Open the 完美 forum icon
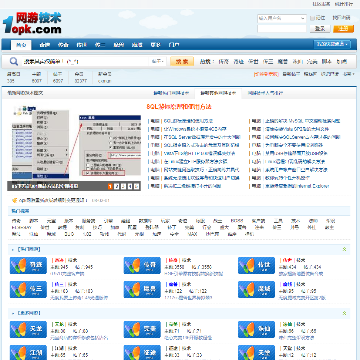 [x=142, y=329]
